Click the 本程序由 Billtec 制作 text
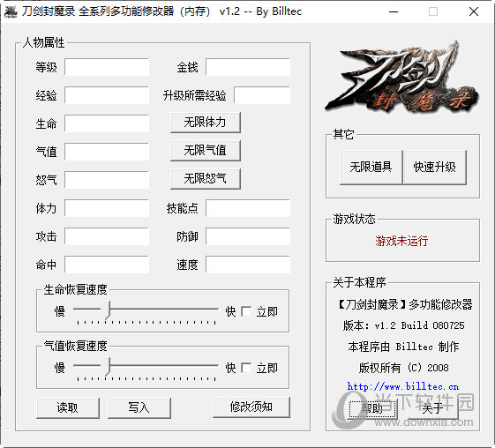 [404, 347]
